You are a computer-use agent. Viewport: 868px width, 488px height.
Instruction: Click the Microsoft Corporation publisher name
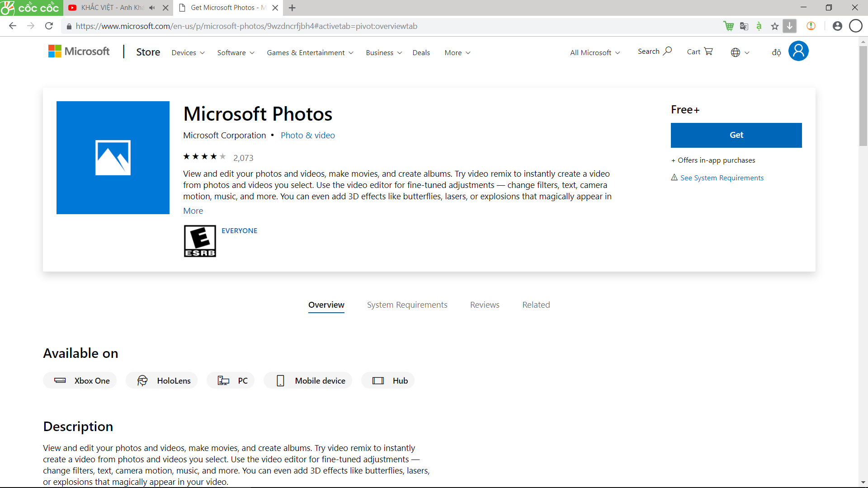tap(224, 136)
